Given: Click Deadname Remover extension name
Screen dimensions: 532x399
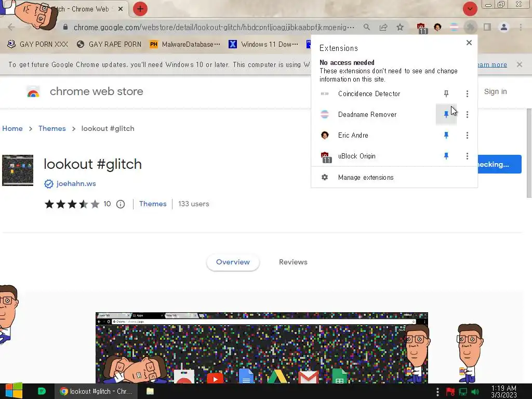Looking at the screenshot, I should [x=367, y=115].
